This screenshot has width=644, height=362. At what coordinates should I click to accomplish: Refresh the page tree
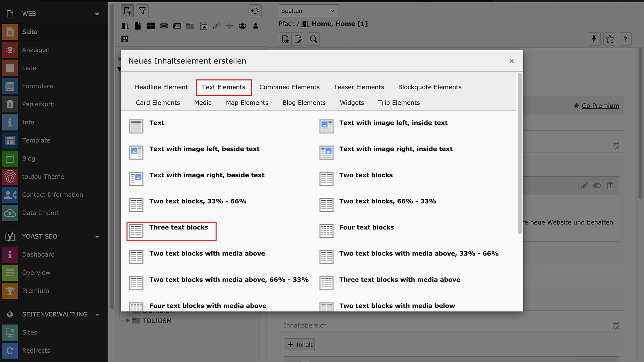(x=255, y=11)
